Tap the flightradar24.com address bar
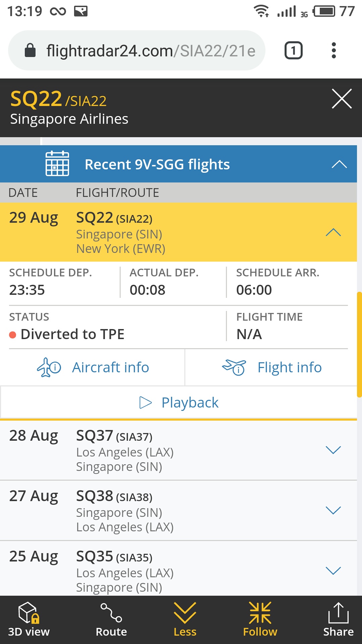This screenshot has width=362, height=644. tap(151, 51)
